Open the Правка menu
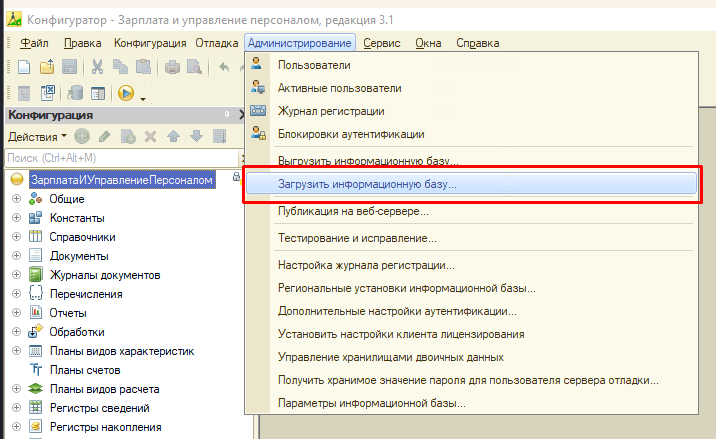The width and height of the screenshot is (716, 439). 82,43
